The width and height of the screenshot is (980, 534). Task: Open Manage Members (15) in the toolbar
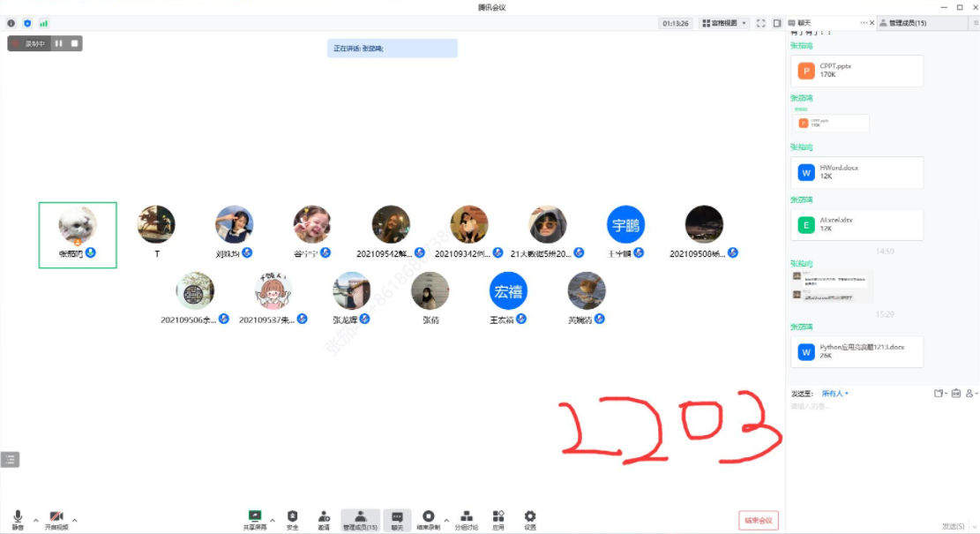pos(360,520)
